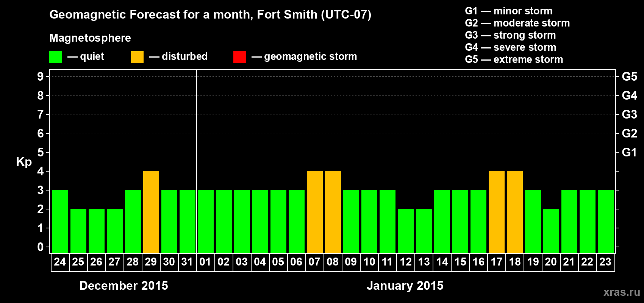Image resolution: width=644 pixels, height=303 pixels.
Task: Click date label 22 on the axis
Action: tap(587, 262)
